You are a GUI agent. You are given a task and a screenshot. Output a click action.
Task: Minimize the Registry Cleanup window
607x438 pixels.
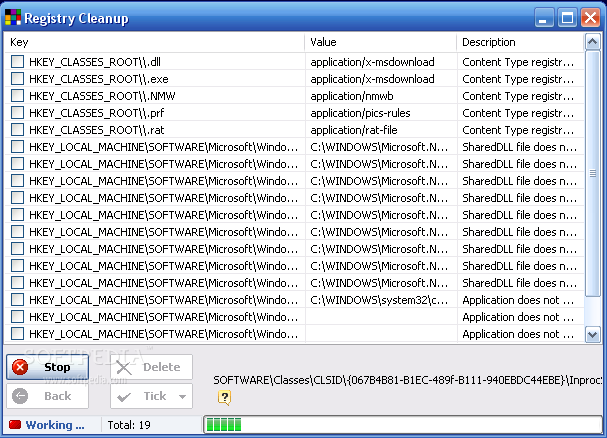(x=543, y=18)
